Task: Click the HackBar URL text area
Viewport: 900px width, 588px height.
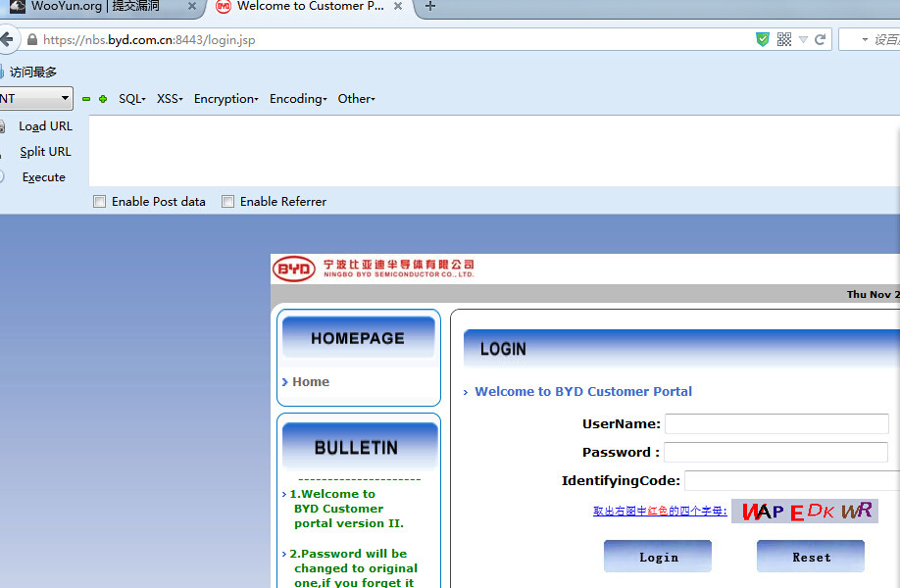Action: pos(494,151)
